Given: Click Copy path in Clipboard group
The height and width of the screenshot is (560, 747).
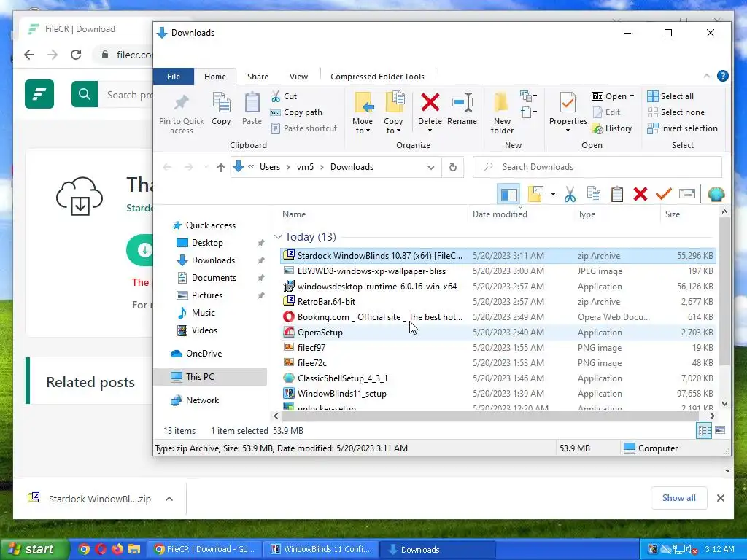Looking at the screenshot, I should (x=296, y=112).
